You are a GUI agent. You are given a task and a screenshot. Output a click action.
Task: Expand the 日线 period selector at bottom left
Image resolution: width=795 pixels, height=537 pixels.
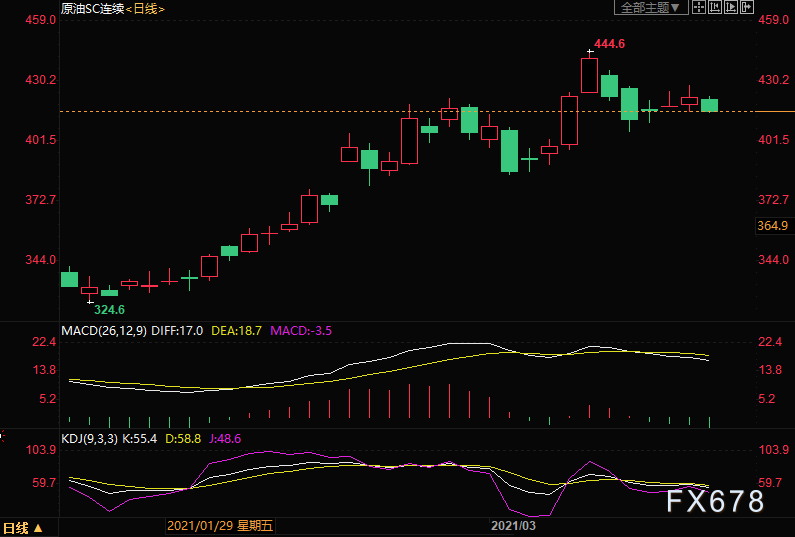click(x=23, y=527)
